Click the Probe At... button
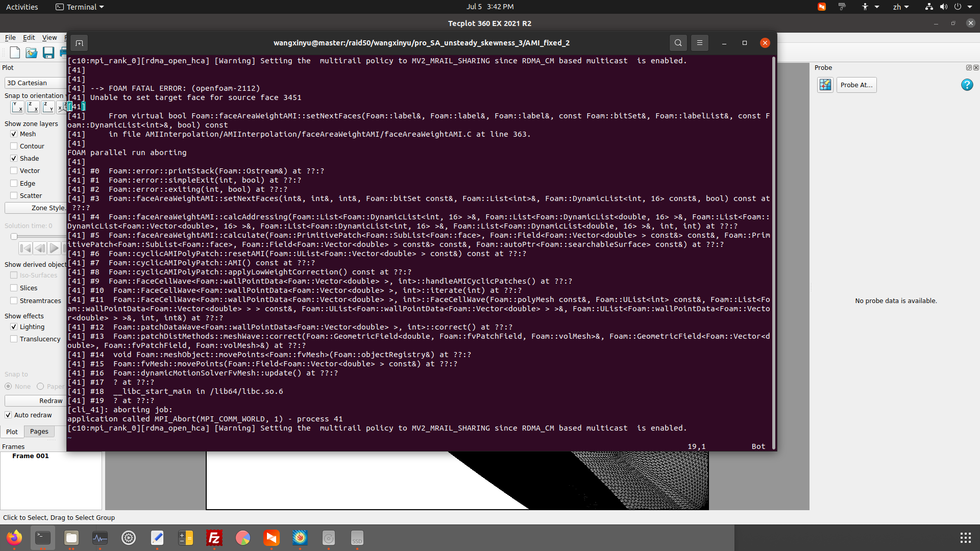The width and height of the screenshot is (980, 551). pos(856,85)
